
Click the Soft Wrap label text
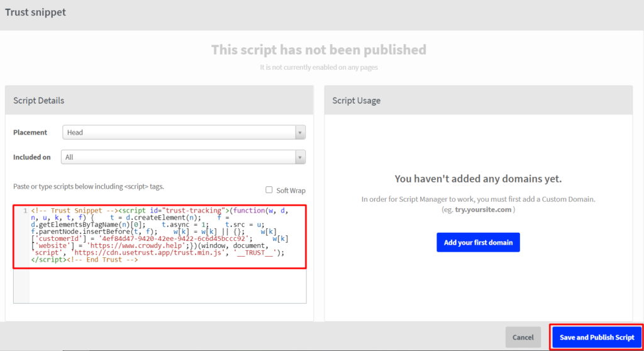point(291,191)
